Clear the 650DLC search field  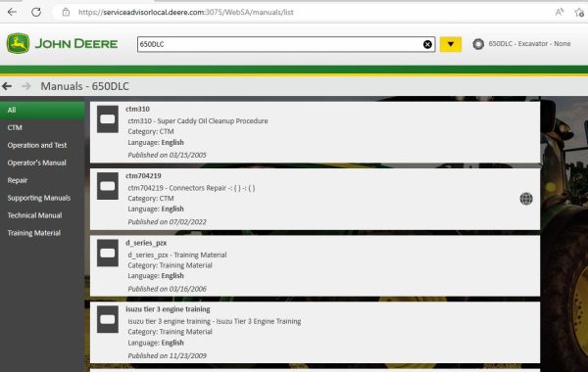coord(427,44)
